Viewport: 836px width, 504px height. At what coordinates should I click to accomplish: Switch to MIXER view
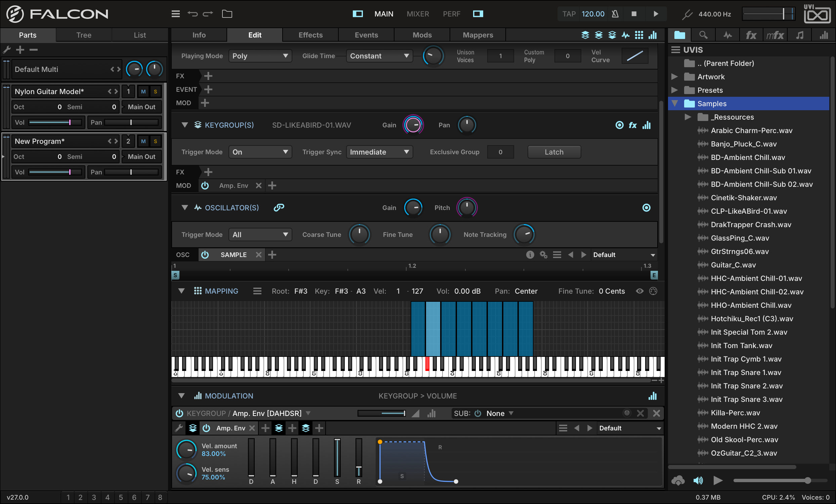coord(418,14)
